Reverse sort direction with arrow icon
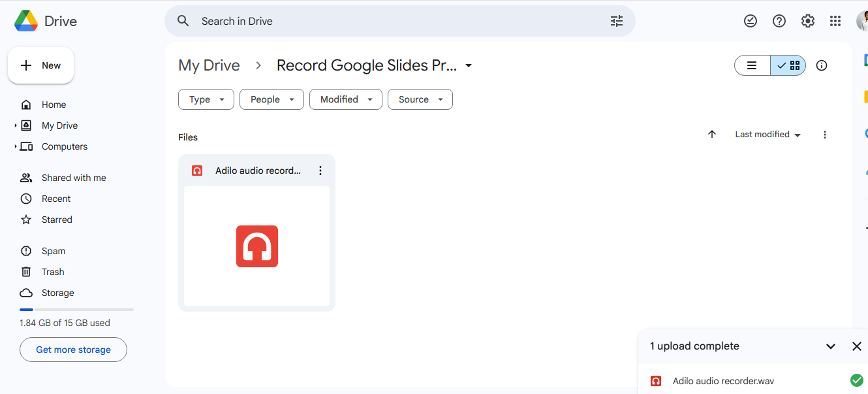 coord(712,134)
